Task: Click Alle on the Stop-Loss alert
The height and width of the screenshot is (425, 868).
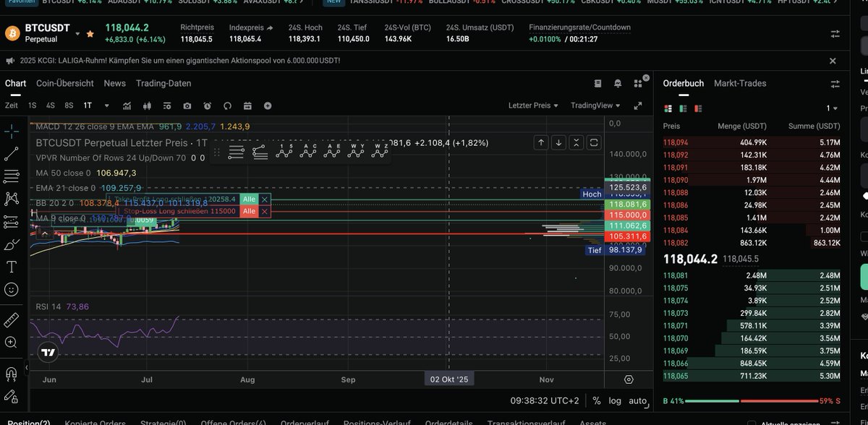Action: point(248,211)
